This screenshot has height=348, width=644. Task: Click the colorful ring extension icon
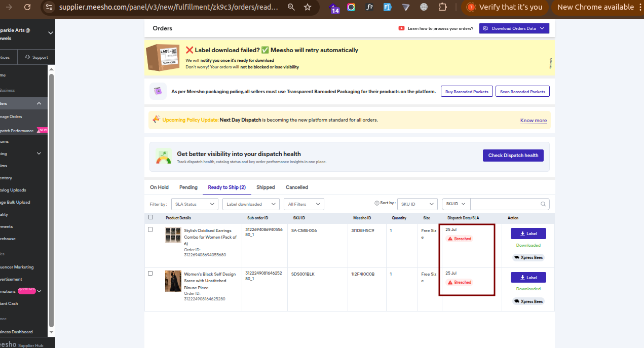point(351,7)
